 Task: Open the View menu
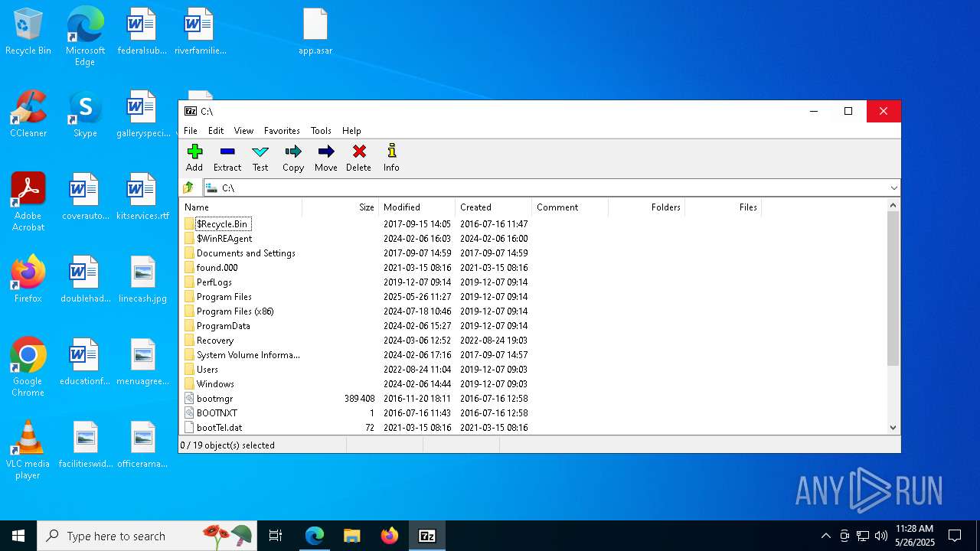tap(243, 131)
